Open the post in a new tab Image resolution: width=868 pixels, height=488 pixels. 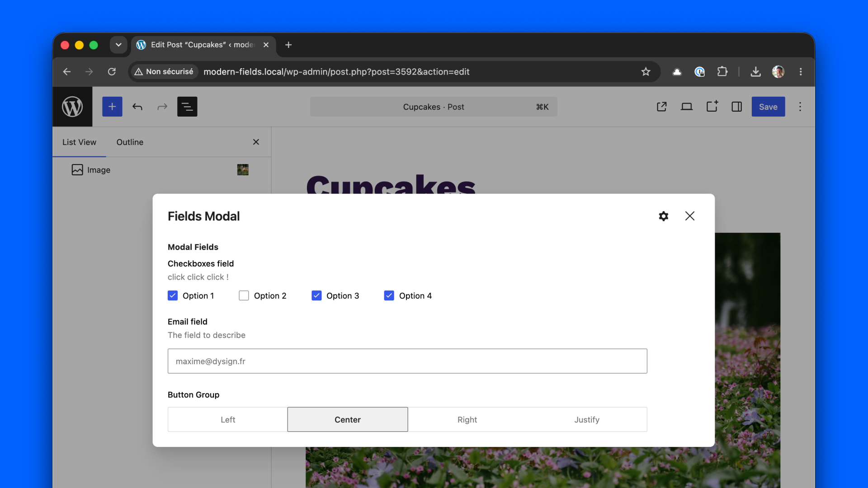(x=662, y=107)
